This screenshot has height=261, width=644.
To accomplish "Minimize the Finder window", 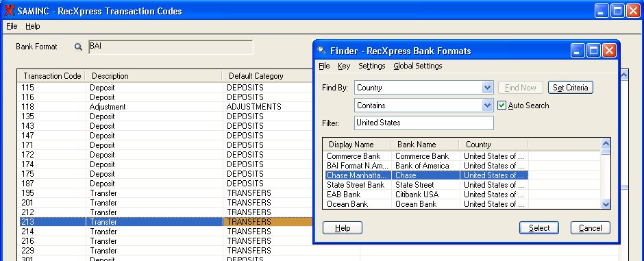I will click(578, 51).
